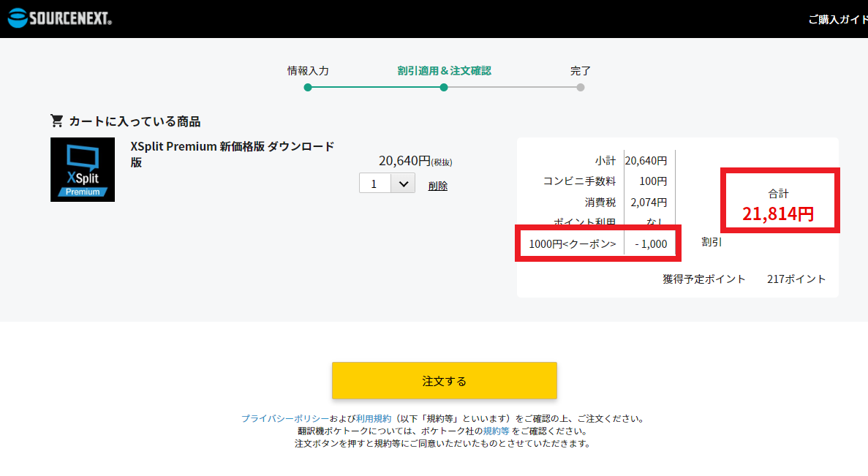The image size is (868, 476).
Task: Click the green dot under 割引適用＆注文確認 step
Action: click(x=444, y=88)
